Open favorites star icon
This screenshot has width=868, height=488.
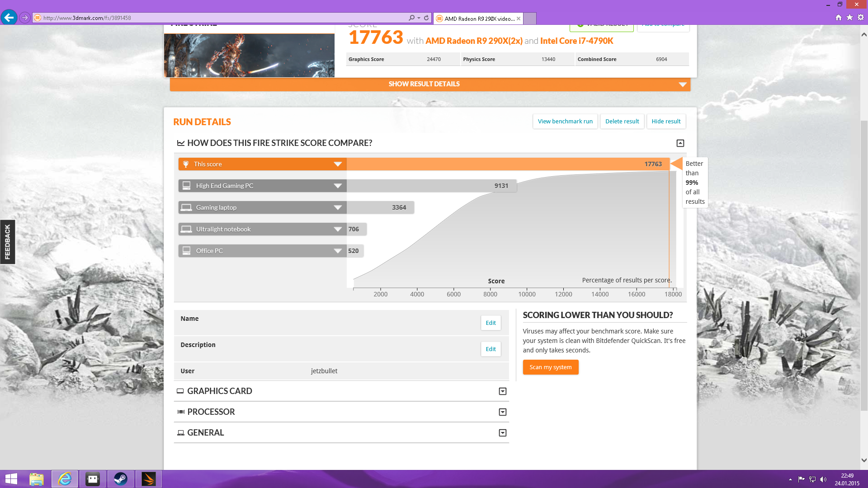[x=849, y=18]
